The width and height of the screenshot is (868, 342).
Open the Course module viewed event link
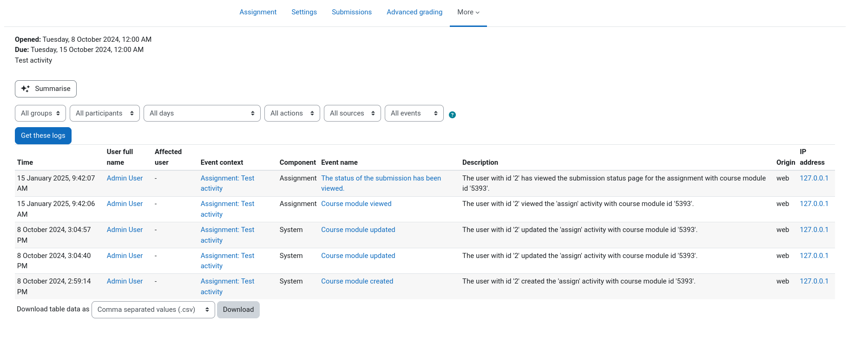(356, 204)
